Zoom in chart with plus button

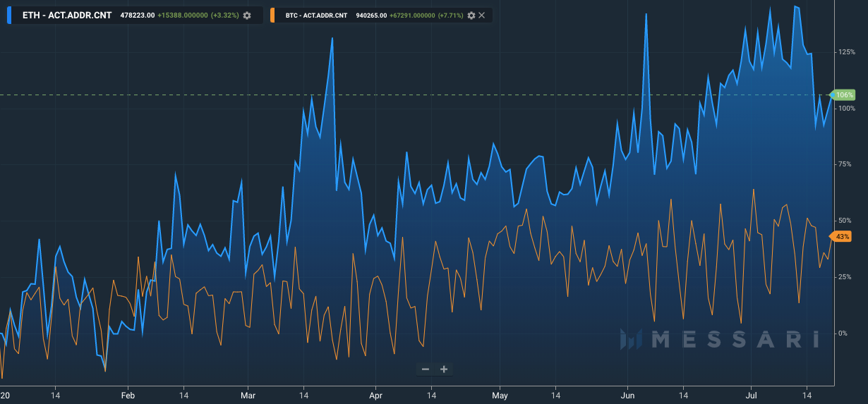[x=444, y=369]
